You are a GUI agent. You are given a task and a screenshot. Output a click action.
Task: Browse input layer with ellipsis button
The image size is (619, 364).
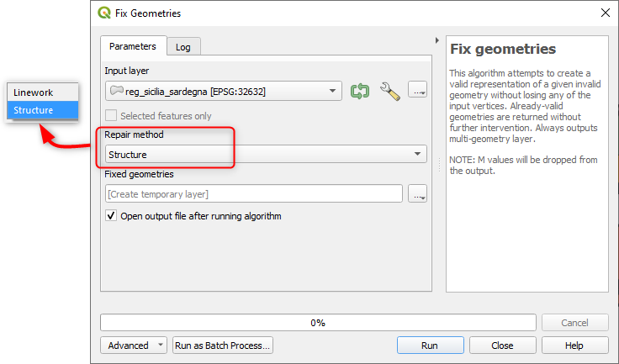click(418, 91)
